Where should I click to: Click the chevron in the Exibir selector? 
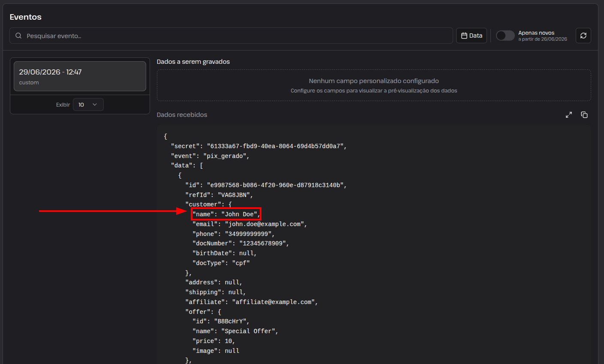[95, 104]
